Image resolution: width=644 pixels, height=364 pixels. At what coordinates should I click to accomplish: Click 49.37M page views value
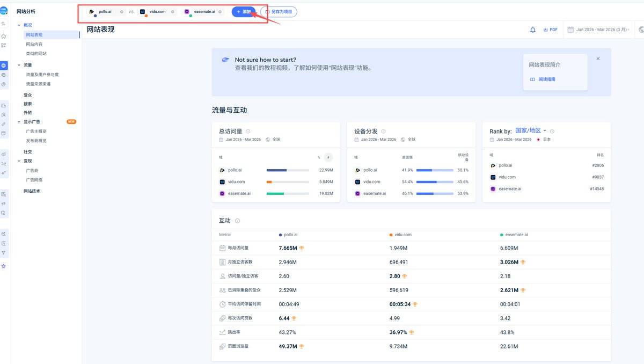click(288, 346)
